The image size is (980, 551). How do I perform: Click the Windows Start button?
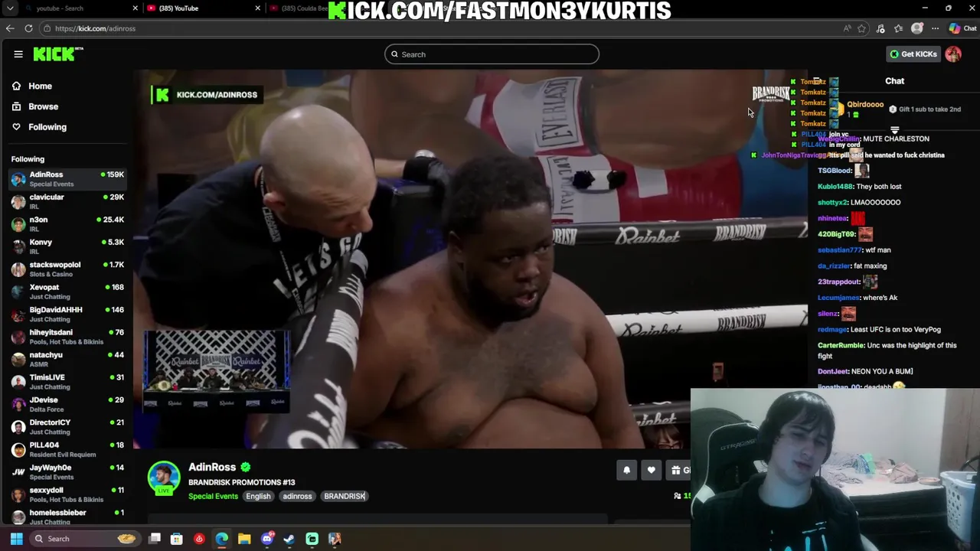pos(16,539)
